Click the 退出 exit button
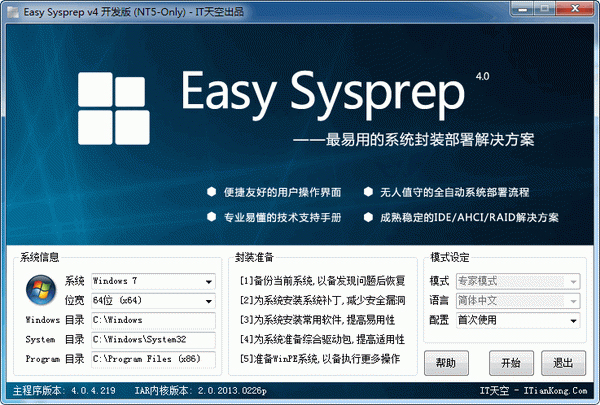This screenshot has height=405, width=600. click(563, 363)
